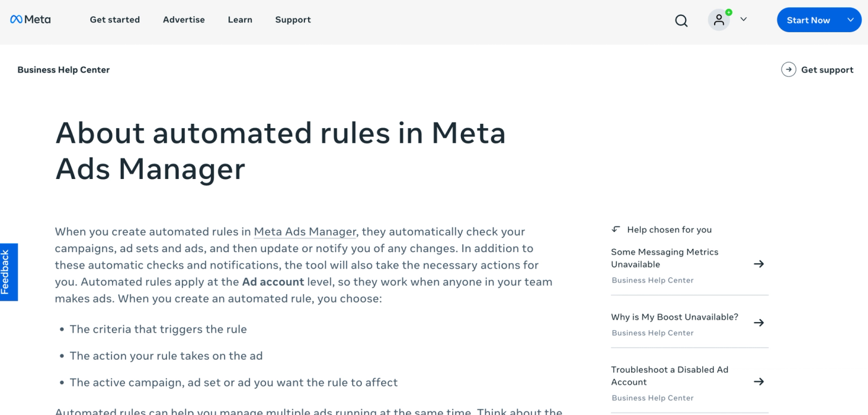Click arrow beside Some Messaging Metrics Unavailable
This screenshot has width=868, height=415.
pos(758,264)
